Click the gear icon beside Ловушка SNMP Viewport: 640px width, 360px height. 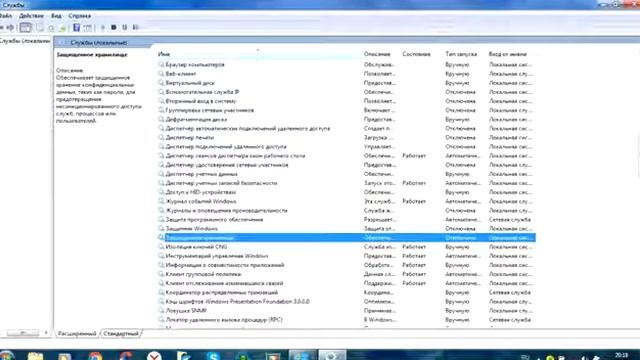click(161, 311)
